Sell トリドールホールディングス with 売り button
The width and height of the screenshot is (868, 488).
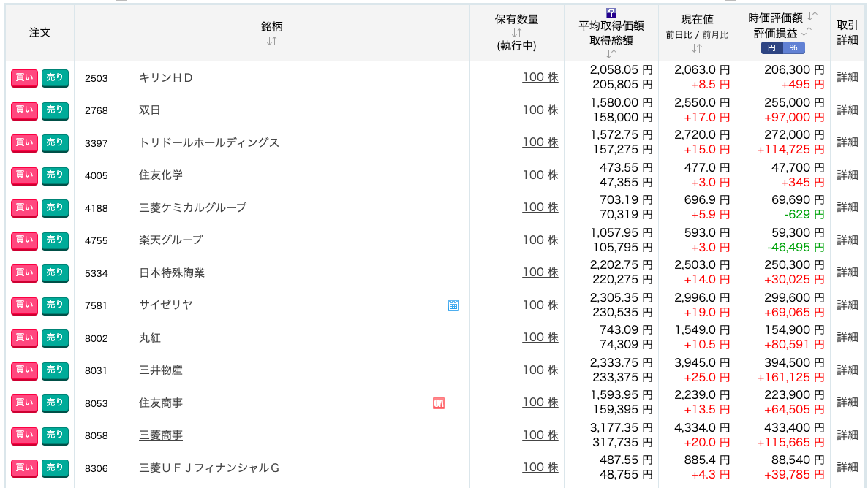click(55, 142)
